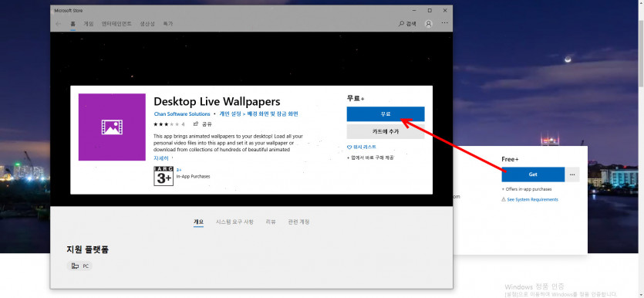Open the user account profile icon
The image size is (644, 298).
[428, 24]
